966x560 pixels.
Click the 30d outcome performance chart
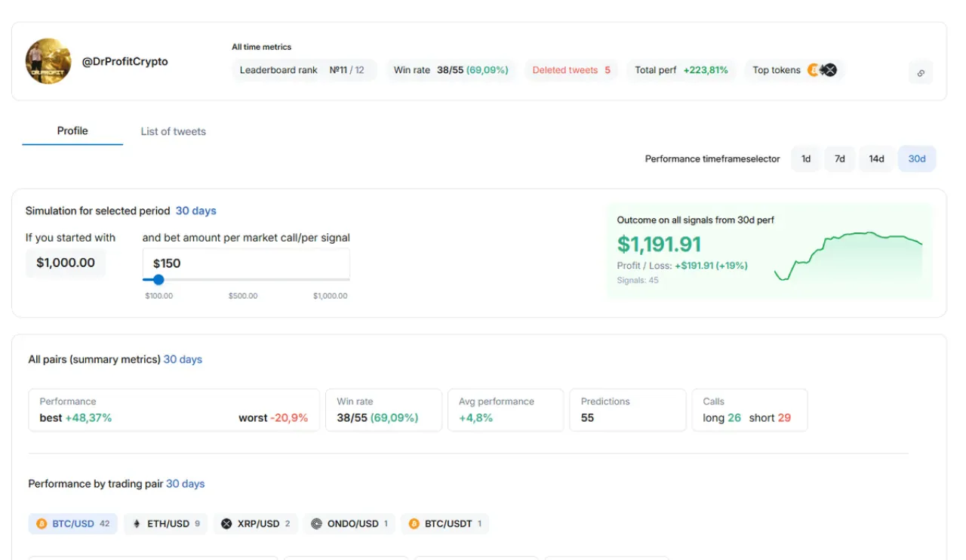[x=848, y=257]
